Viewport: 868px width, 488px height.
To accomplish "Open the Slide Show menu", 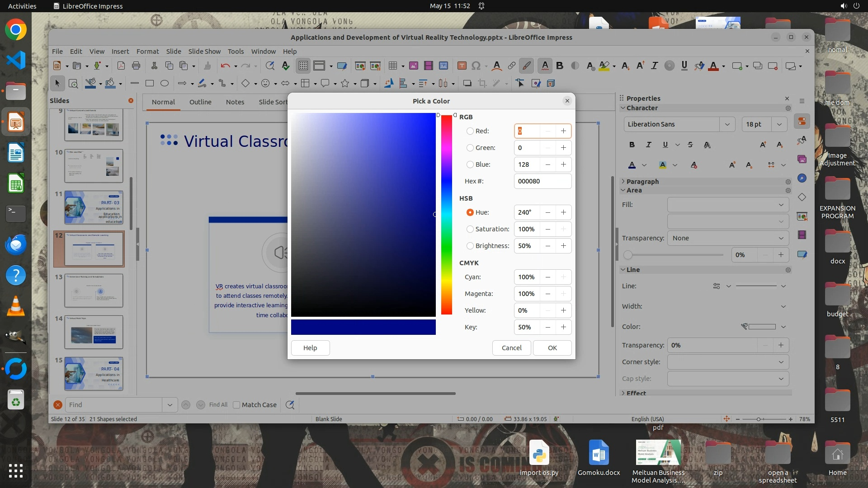I will 204,52.
